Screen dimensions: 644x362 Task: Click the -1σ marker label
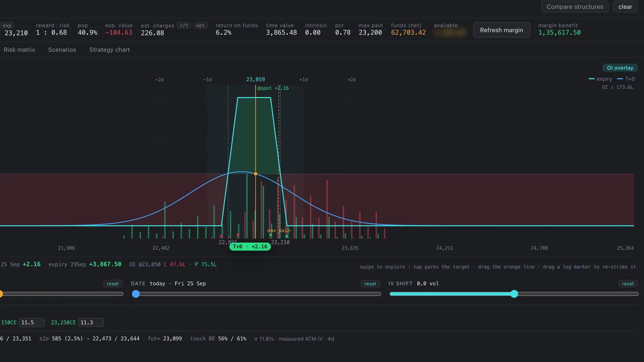pyautogui.click(x=207, y=80)
